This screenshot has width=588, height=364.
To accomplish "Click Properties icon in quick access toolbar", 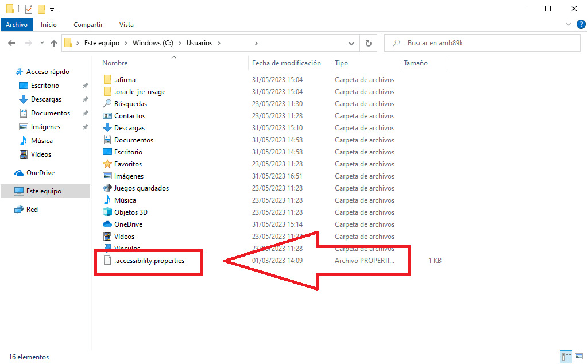I will tap(29, 9).
